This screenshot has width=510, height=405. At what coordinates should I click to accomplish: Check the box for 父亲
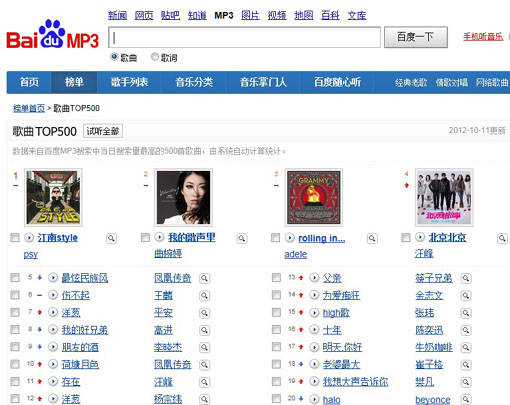tap(276, 277)
